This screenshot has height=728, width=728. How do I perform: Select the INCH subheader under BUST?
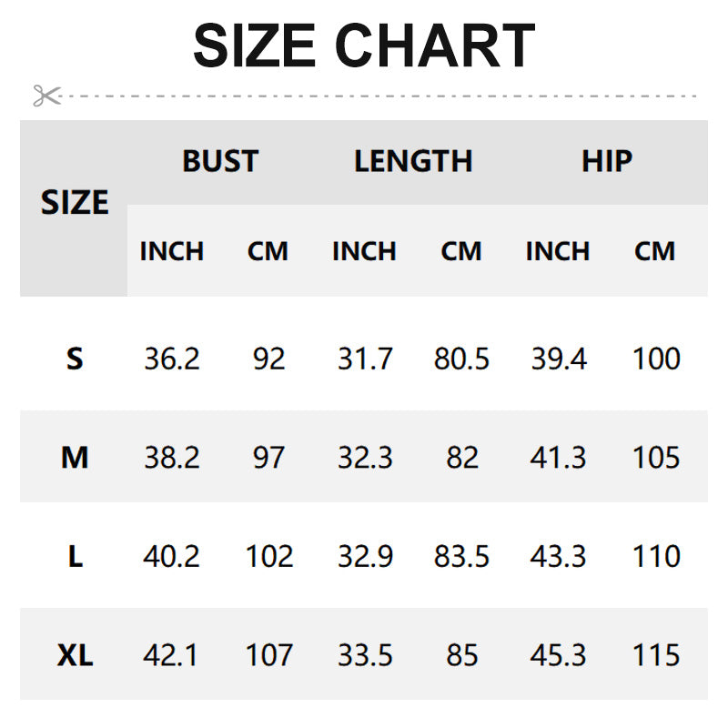(172, 251)
